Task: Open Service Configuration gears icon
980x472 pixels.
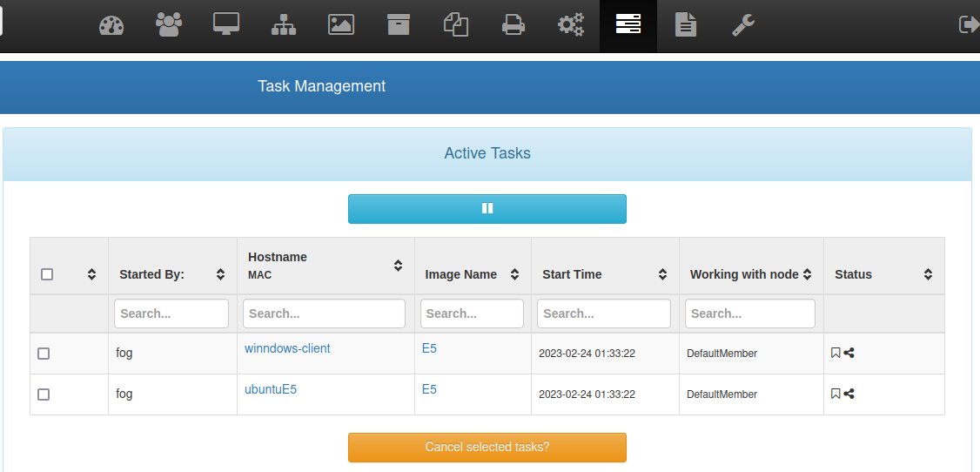Action: [571, 25]
